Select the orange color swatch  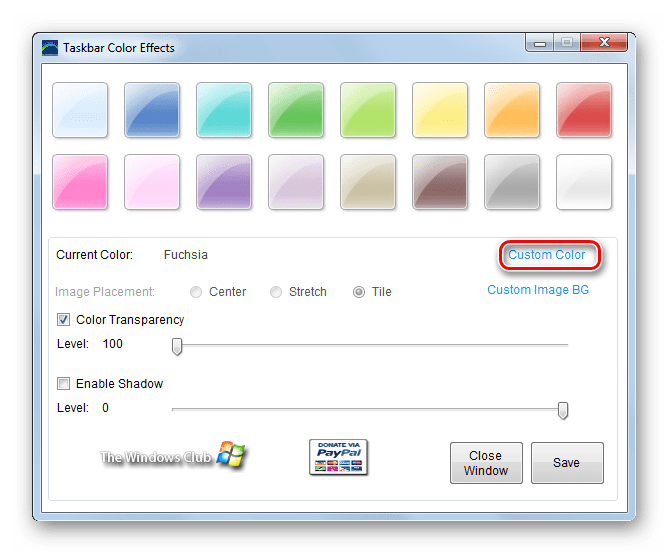512,110
